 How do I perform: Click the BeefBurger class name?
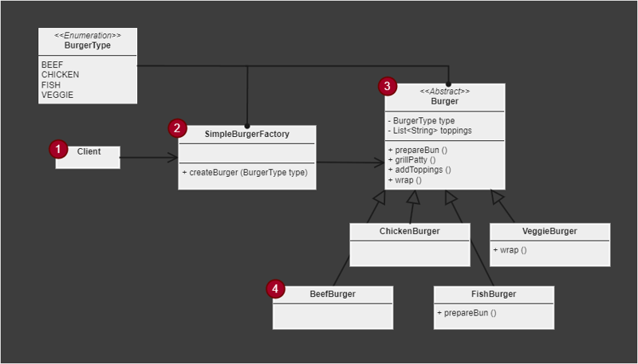pyautogui.click(x=333, y=294)
